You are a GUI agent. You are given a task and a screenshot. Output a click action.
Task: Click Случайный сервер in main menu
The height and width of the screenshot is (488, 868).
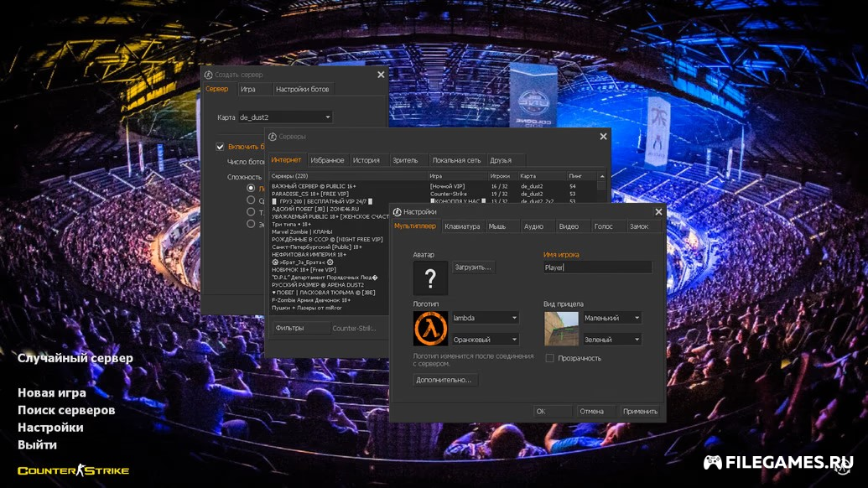pyautogui.click(x=75, y=358)
